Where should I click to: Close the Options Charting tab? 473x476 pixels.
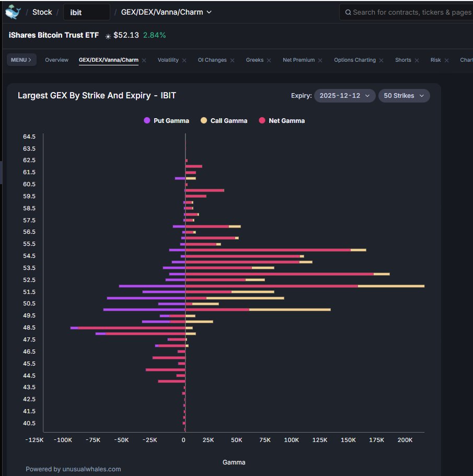click(x=382, y=60)
